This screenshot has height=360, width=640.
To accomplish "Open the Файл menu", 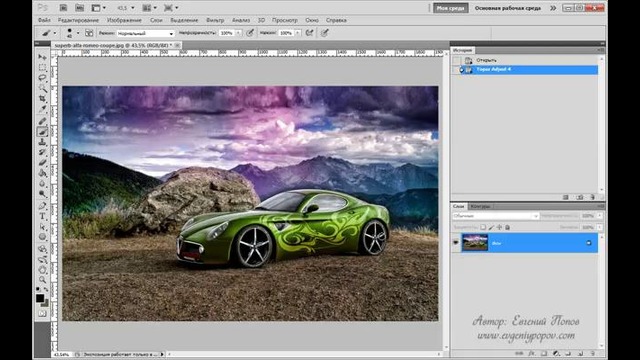I will tap(44, 20).
